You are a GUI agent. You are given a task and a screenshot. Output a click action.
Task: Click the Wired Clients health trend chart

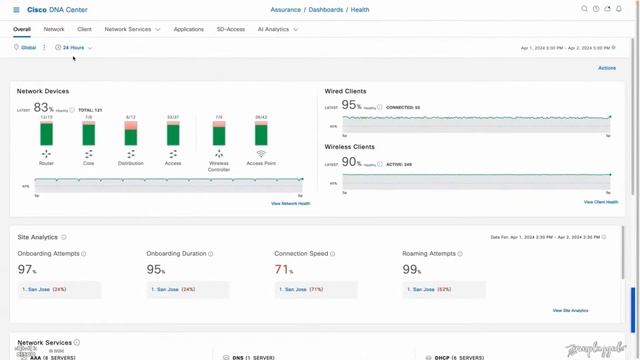tap(476, 124)
